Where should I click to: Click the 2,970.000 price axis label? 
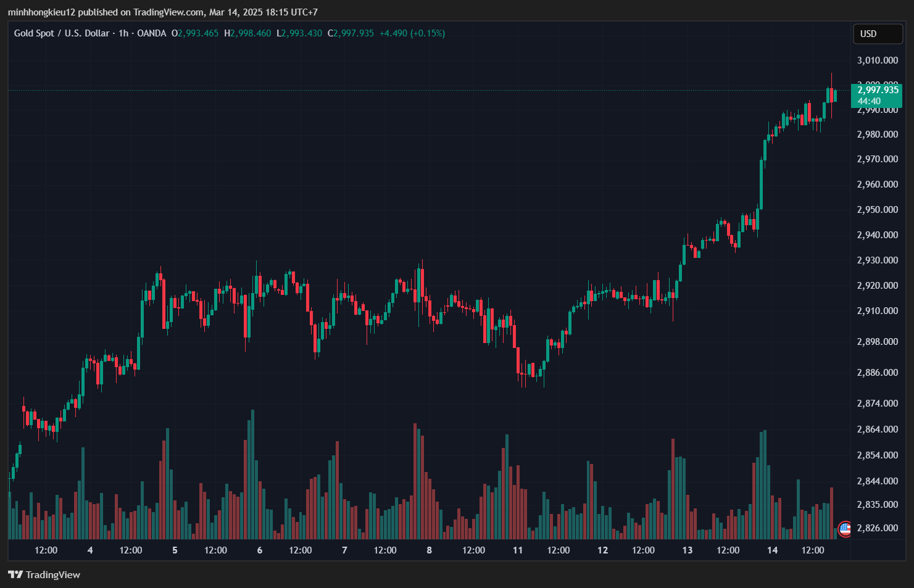point(877,159)
